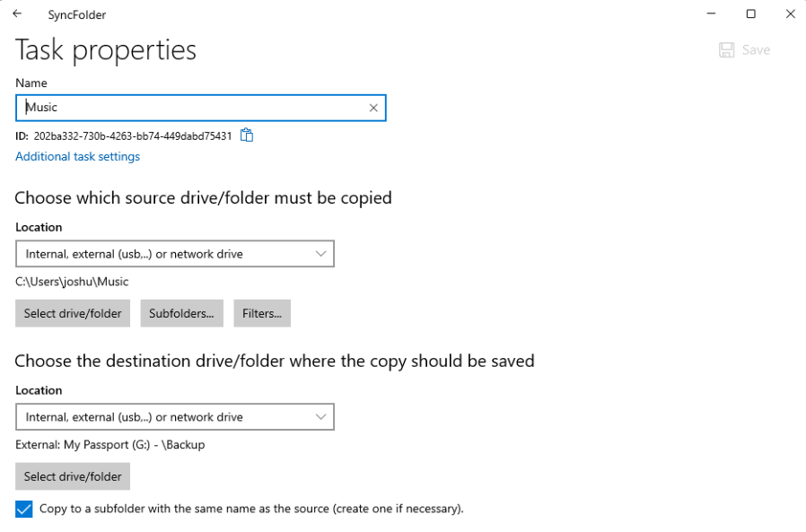This screenshot has height=532, width=806.
Task: Open Additional task settings link
Action: pos(77,156)
